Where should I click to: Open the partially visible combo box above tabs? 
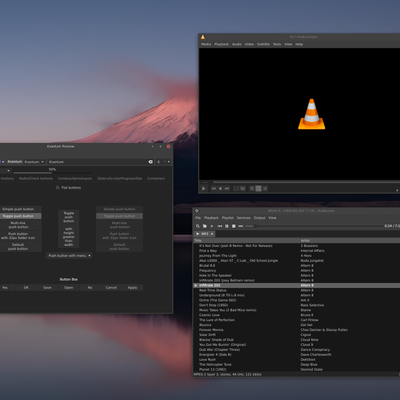tap(6, 170)
